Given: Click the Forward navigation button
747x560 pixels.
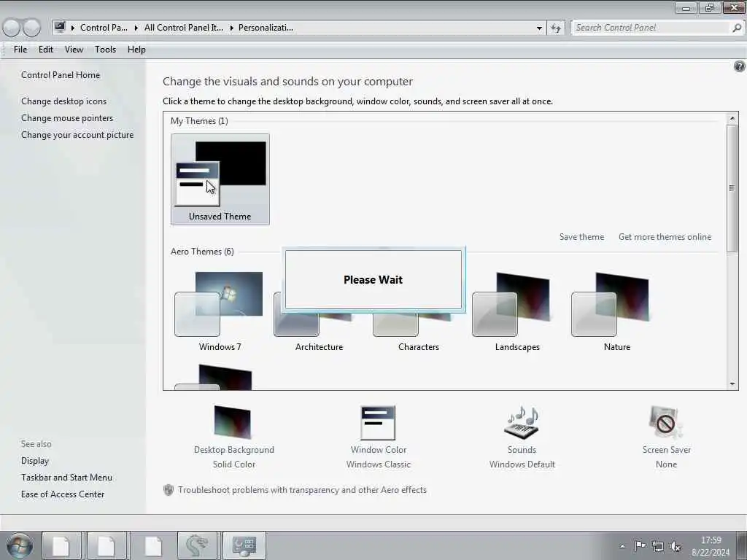Looking at the screenshot, I should [32, 28].
